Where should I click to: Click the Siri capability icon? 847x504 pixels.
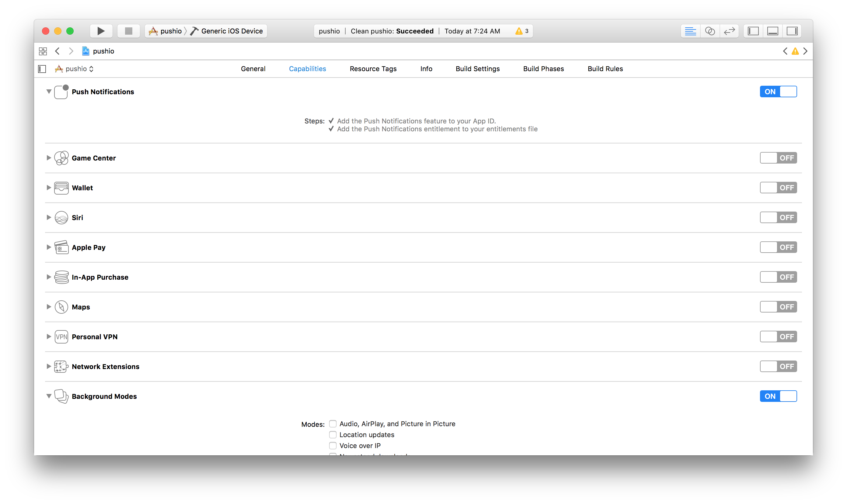[x=61, y=218]
